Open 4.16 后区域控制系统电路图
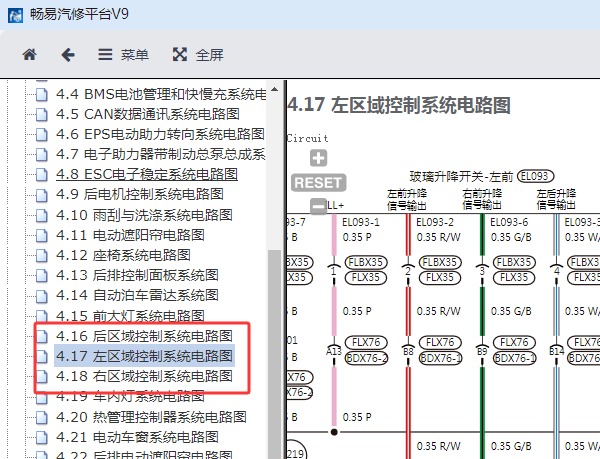 coord(144,336)
